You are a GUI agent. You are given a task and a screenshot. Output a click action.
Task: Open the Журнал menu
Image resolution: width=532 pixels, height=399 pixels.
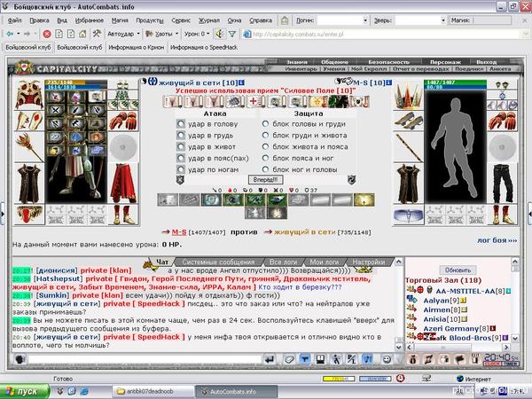click(x=208, y=20)
